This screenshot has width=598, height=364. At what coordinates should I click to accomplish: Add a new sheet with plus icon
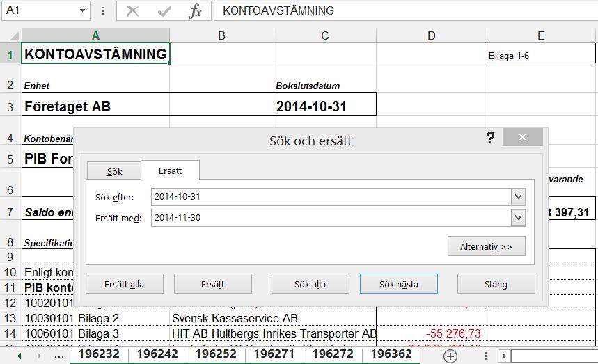click(450, 356)
